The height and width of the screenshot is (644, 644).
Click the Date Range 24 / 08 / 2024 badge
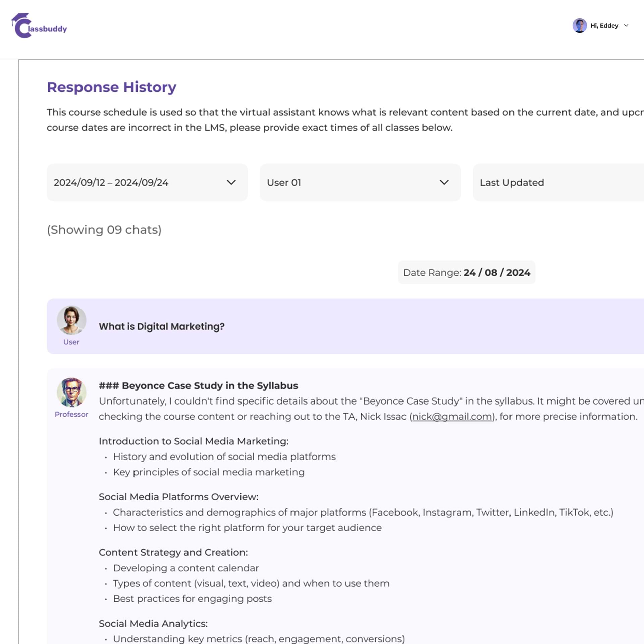tap(466, 272)
